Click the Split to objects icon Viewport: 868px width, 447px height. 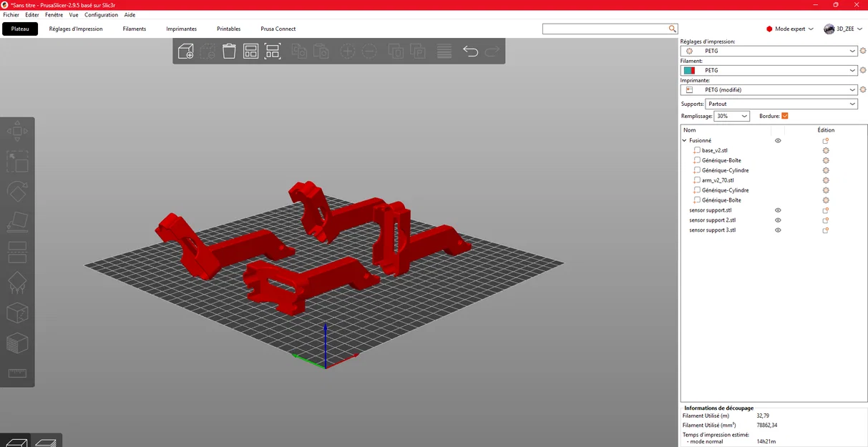pos(396,51)
